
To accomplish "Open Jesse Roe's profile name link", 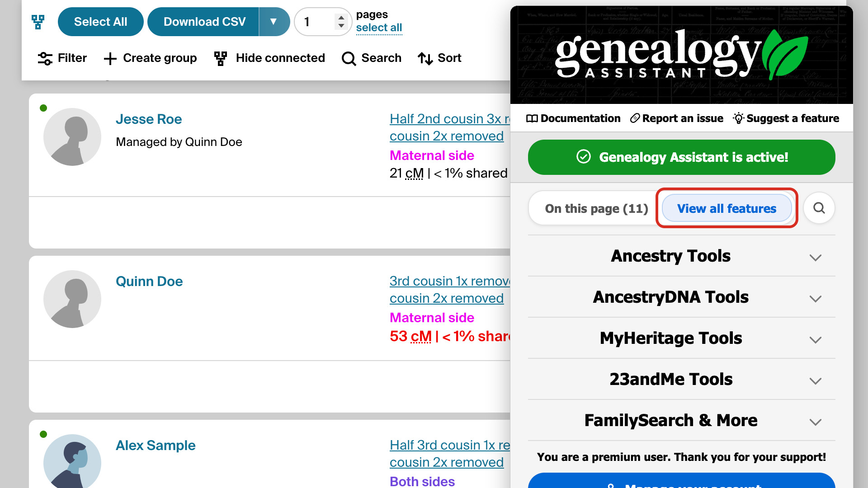I will pyautogui.click(x=149, y=119).
